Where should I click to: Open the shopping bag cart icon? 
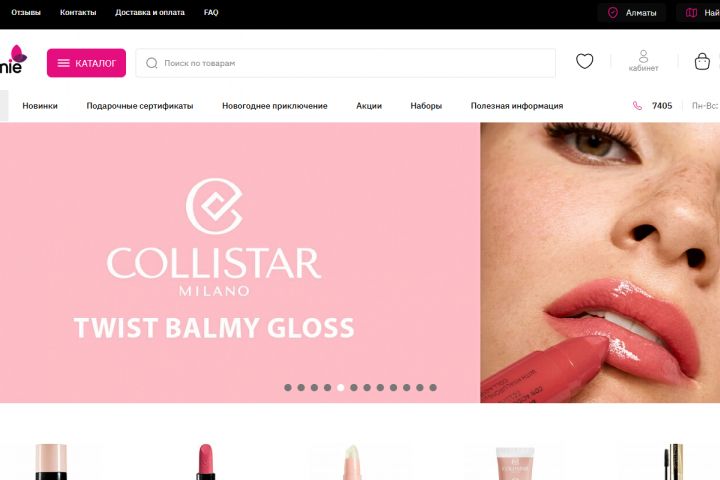point(702,61)
